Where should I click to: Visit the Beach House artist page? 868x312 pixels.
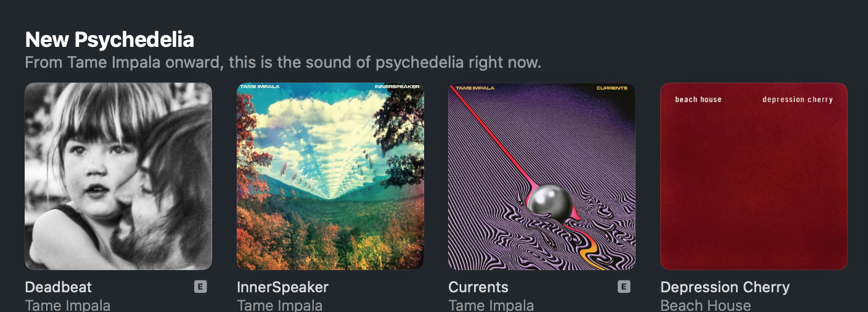point(706,305)
